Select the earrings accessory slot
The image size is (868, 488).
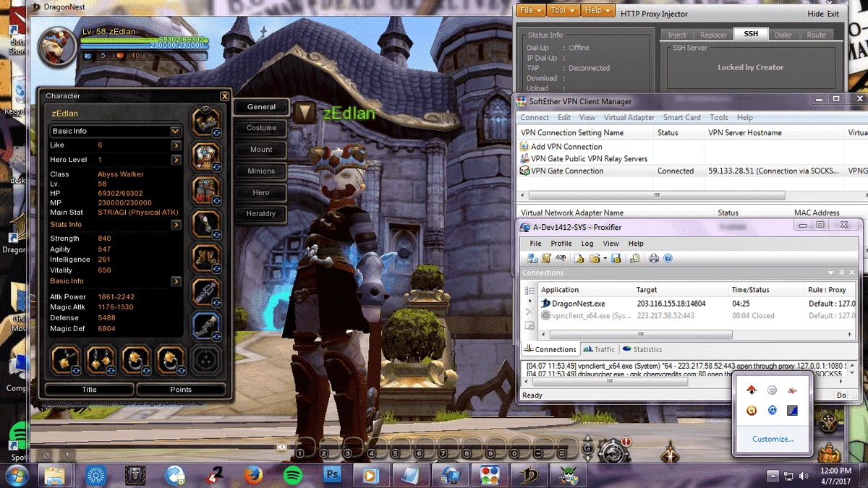pyautogui.click(x=101, y=359)
